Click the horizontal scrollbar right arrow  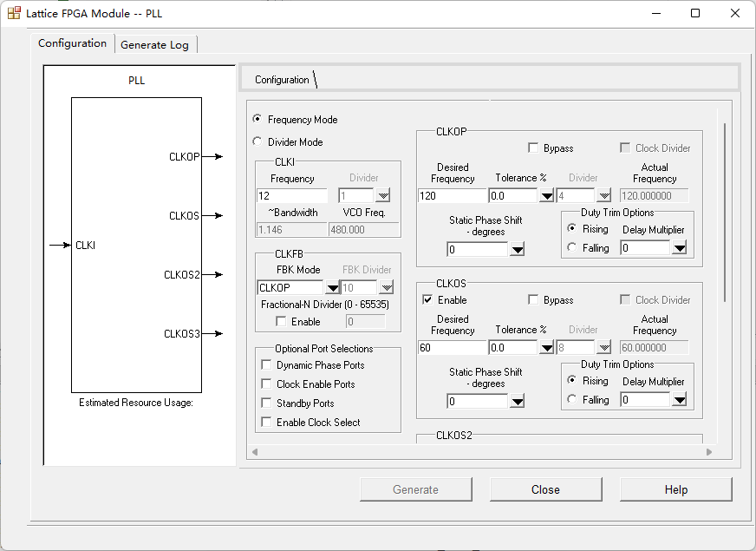pos(709,451)
